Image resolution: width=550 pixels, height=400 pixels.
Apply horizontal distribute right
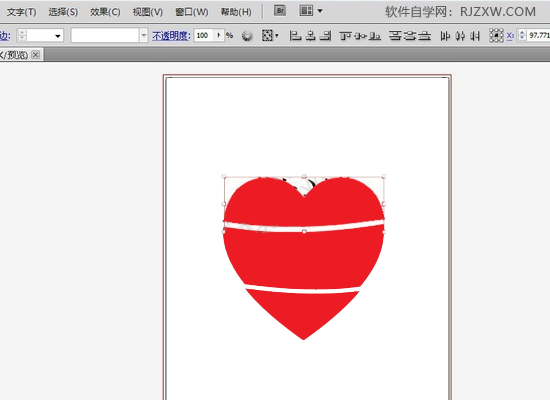(475, 35)
